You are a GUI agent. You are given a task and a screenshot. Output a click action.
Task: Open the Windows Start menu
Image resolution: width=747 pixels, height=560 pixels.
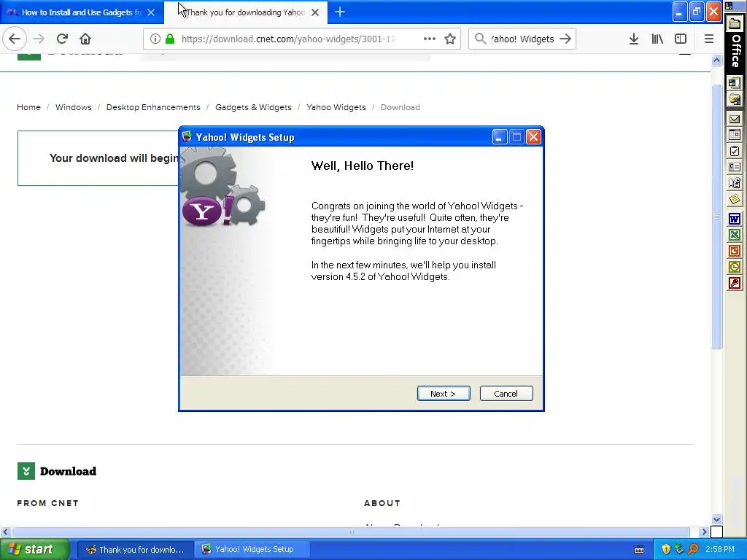point(34,550)
